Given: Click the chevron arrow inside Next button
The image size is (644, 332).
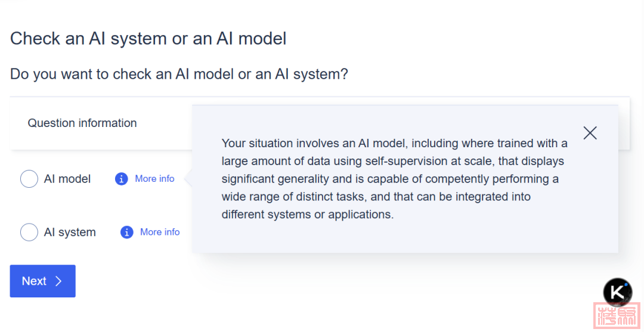Looking at the screenshot, I should click(58, 281).
